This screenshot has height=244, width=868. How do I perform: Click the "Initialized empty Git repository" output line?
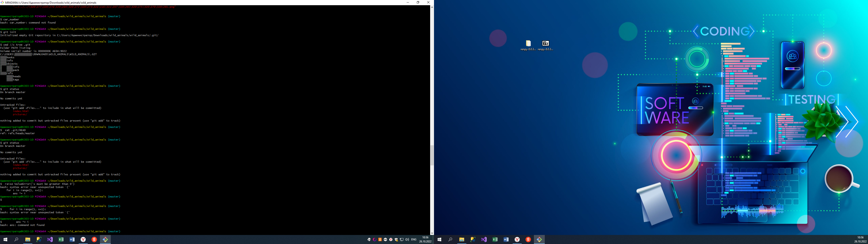click(79, 35)
